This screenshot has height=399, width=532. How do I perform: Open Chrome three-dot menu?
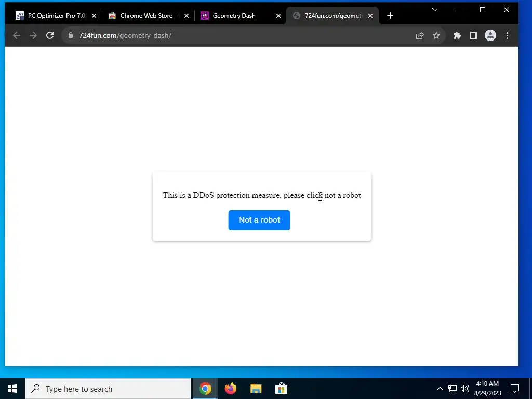click(x=507, y=35)
